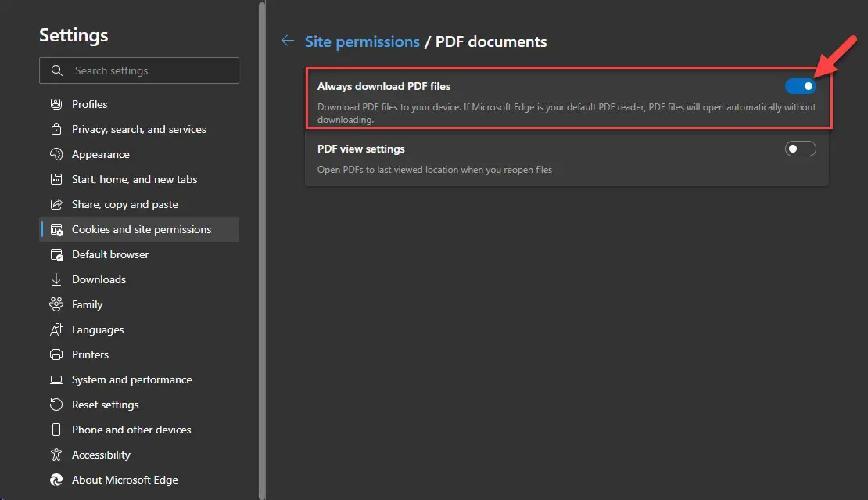The image size is (868, 500).
Task: Click the Printers icon
Action: [x=56, y=354]
